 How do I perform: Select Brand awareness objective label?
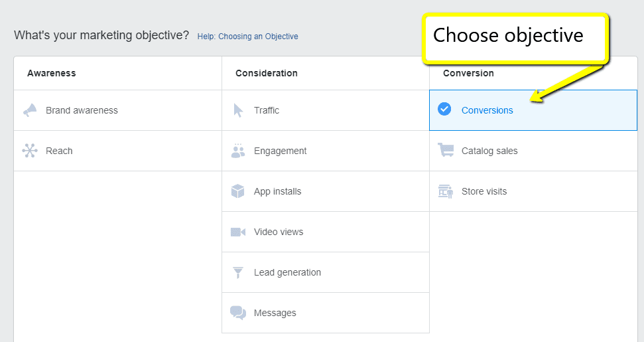(x=82, y=110)
